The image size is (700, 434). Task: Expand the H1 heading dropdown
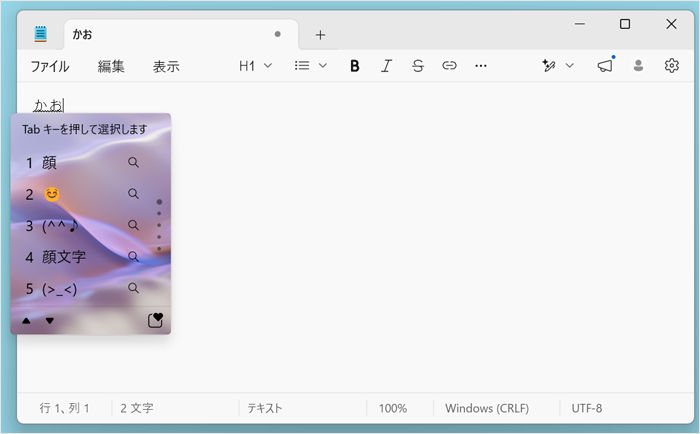point(255,66)
